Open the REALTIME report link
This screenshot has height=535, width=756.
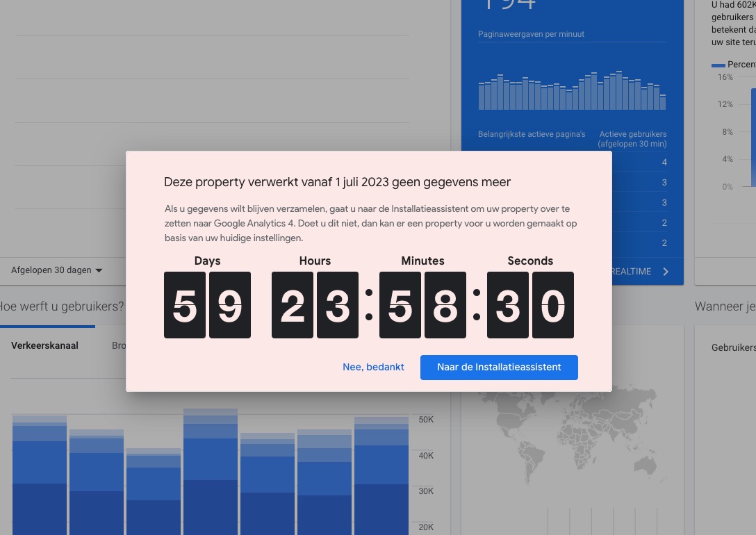tap(632, 272)
